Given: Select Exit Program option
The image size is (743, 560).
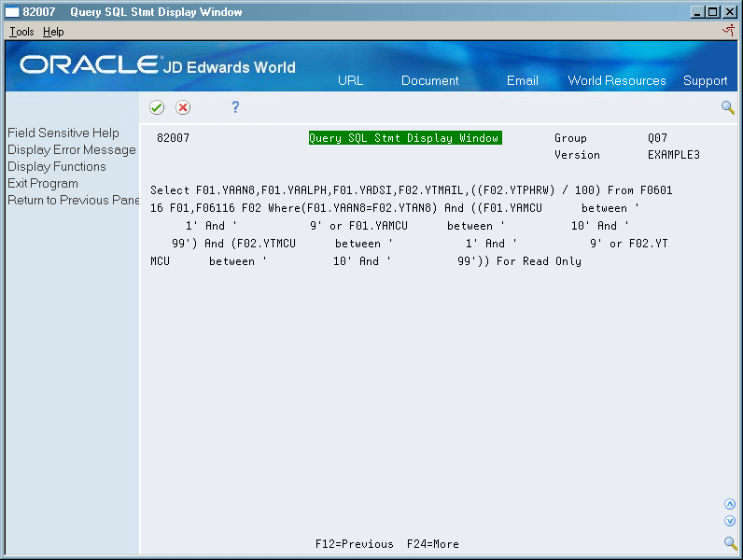Looking at the screenshot, I should [43, 184].
